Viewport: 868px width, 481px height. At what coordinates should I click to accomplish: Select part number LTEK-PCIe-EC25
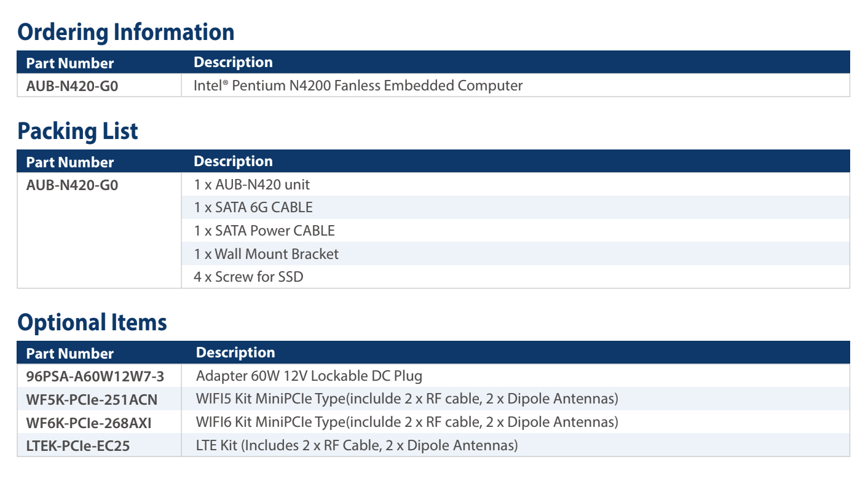[78, 446]
